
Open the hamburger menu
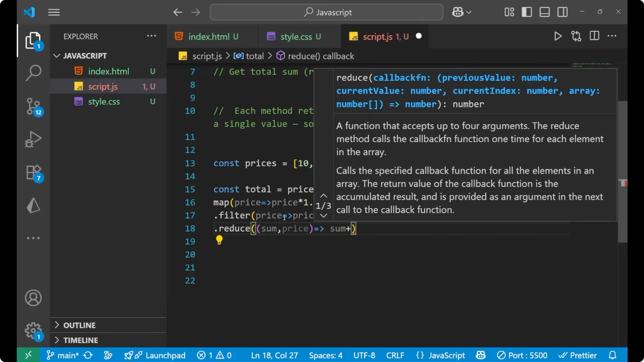click(54, 12)
